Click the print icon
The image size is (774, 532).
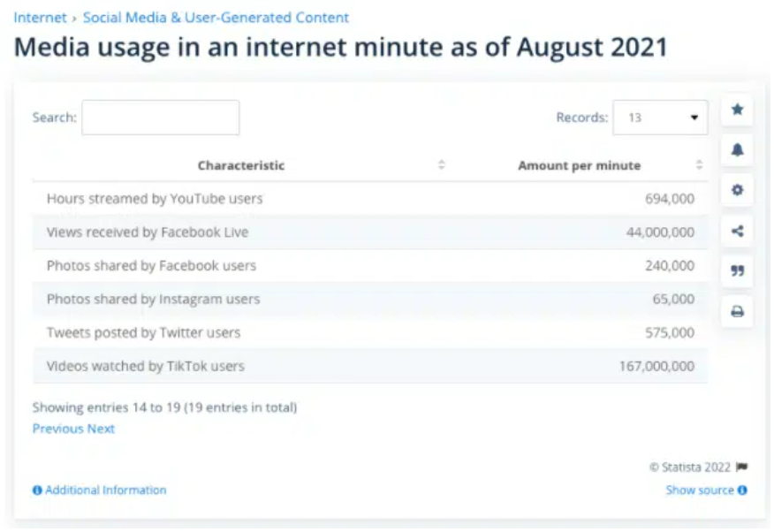pyautogui.click(x=737, y=311)
